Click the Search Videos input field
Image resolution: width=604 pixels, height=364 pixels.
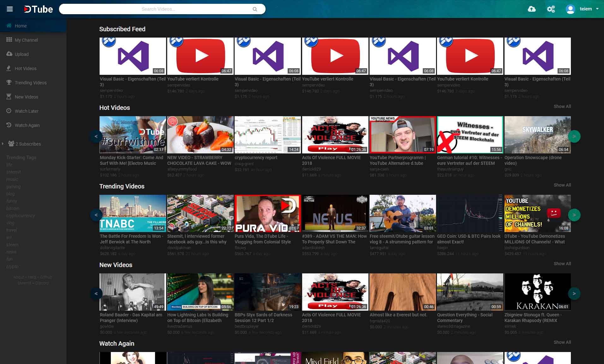pyautogui.click(x=158, y=9)
